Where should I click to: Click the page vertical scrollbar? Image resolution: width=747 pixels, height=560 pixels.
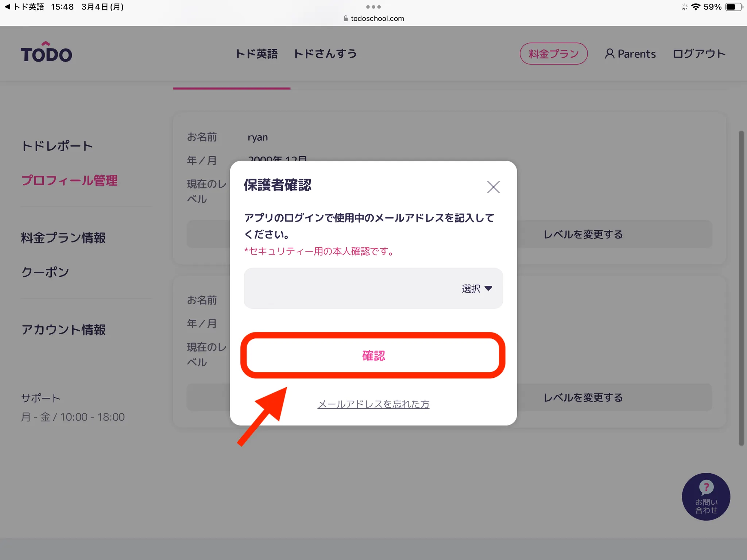(x=741, y=288)
